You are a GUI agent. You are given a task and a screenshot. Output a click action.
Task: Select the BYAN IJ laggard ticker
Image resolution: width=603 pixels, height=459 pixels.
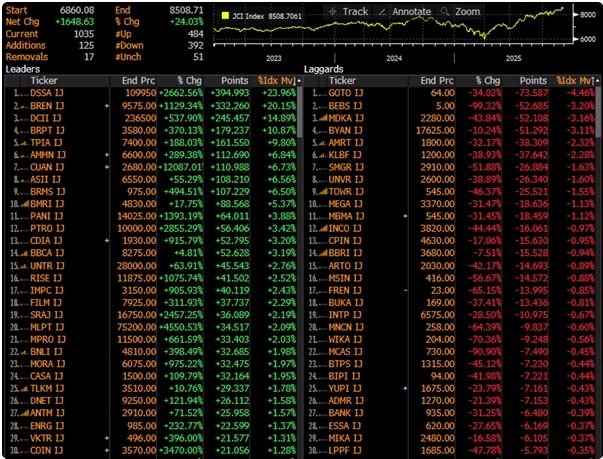click(345, 130)
